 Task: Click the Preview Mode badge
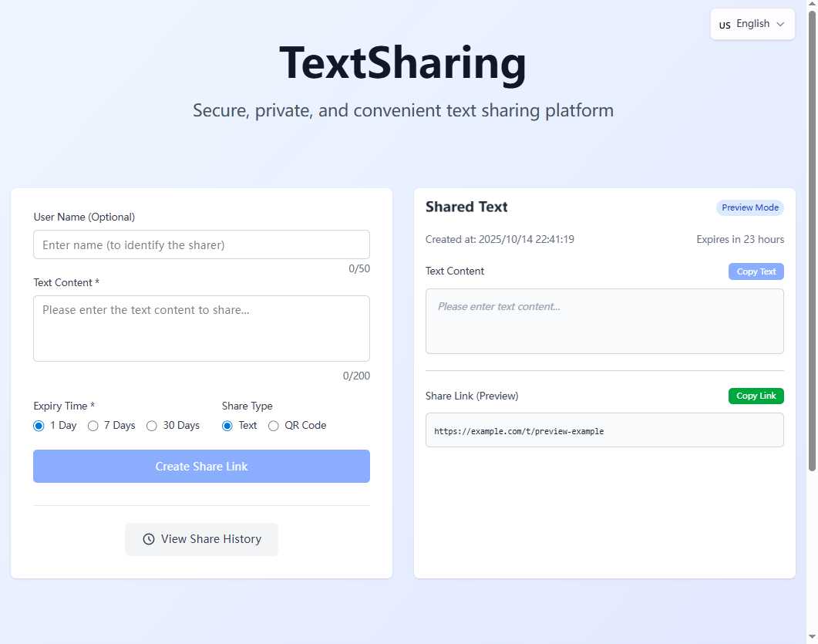[x=749, y=207]
